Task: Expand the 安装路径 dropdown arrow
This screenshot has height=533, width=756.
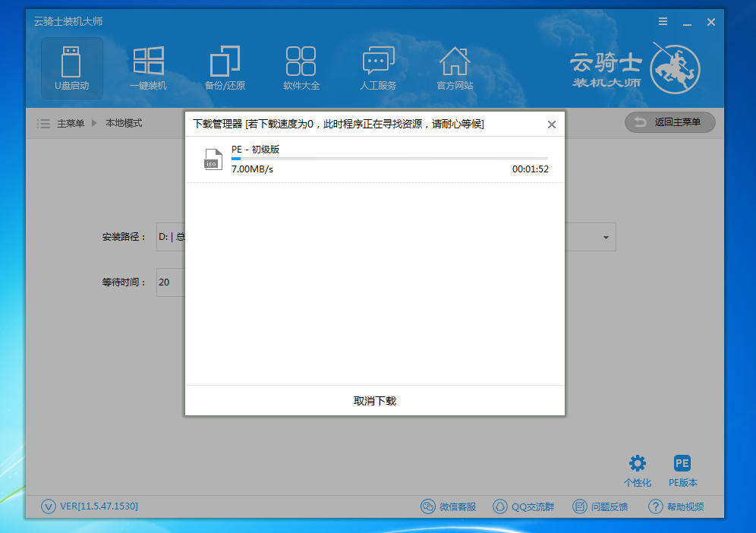Action: [606, 238]
